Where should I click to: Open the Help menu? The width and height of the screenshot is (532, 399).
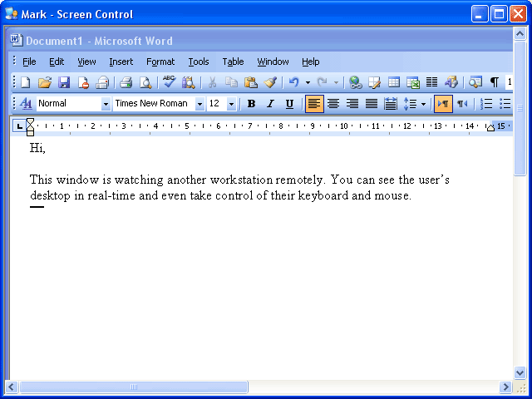click(x=310, y=62)
